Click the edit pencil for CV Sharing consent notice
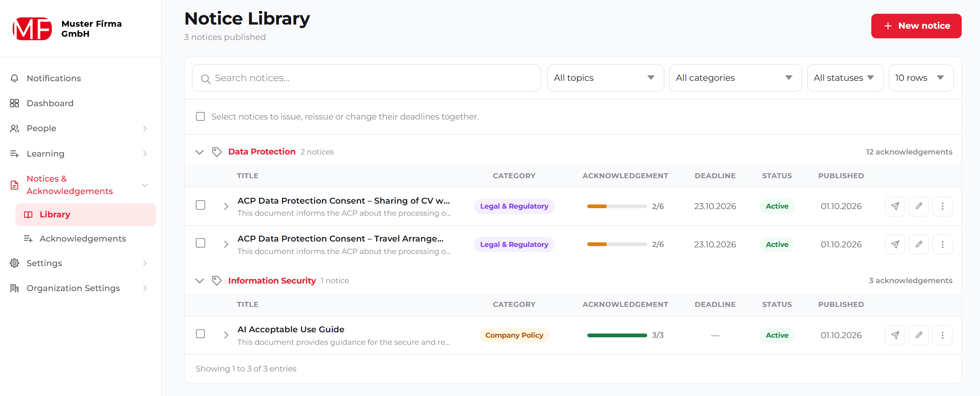The width and height of the screenshot is (980, 396). click(918, 206)
